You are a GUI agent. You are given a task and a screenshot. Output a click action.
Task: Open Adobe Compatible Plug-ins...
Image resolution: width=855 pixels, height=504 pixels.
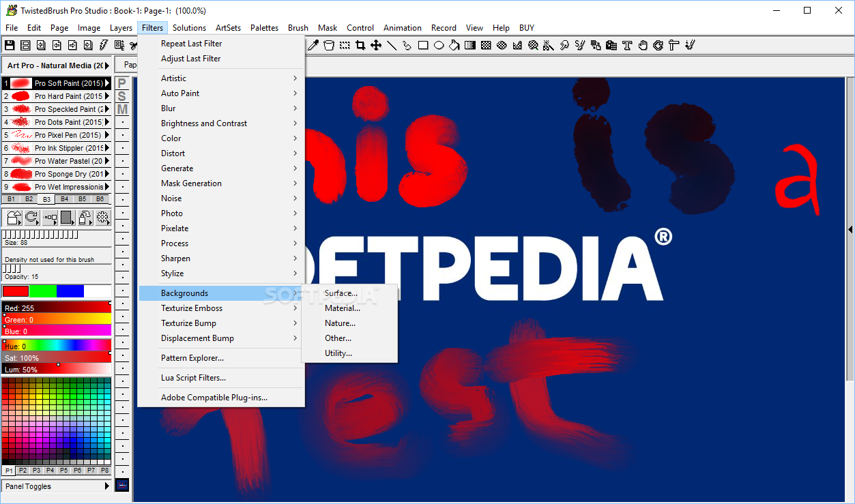(x=222, y=398)
